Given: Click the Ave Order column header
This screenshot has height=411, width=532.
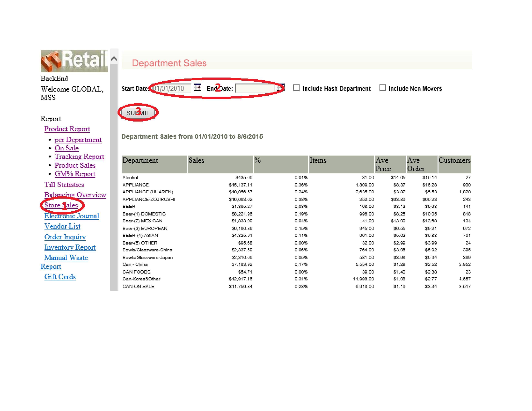Looking at the screenshot, I should (422, 165).
